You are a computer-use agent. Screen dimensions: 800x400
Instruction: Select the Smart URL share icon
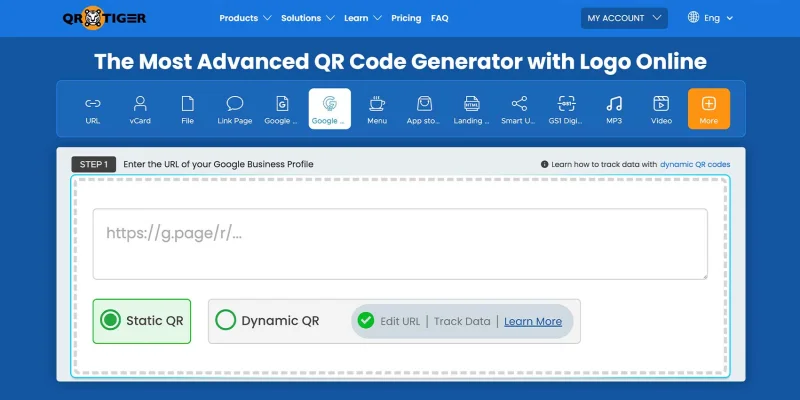tap(519, 109)
